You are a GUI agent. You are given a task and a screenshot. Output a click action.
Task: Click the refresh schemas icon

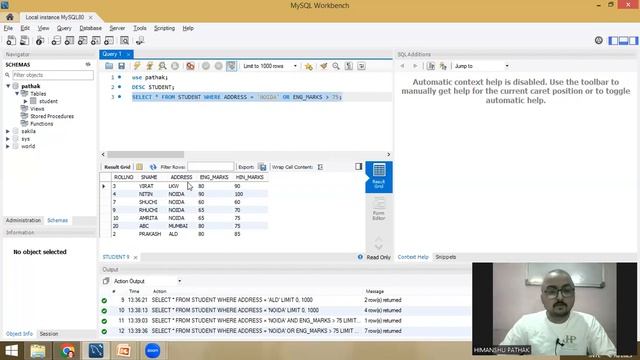(x=88, y=64)
